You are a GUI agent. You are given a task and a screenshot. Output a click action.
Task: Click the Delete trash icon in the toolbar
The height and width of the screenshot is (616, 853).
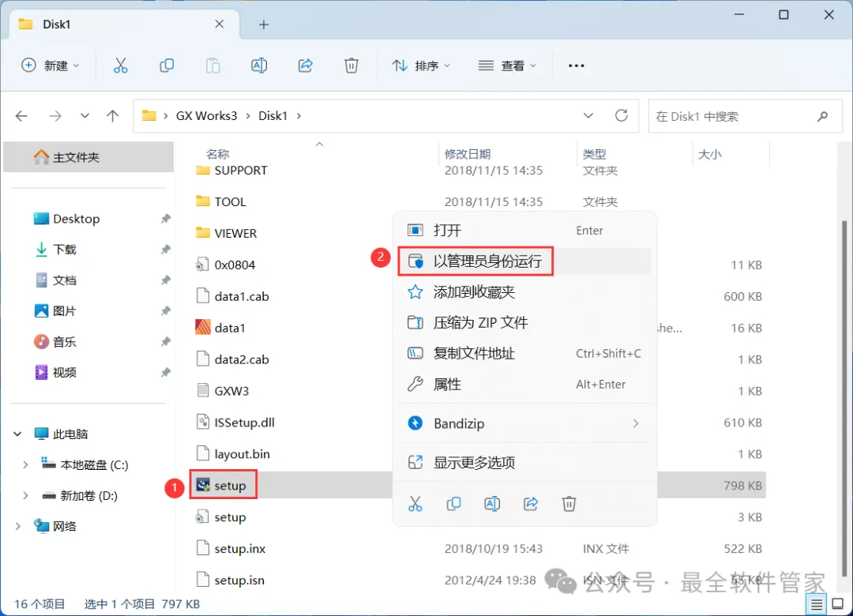(x=351, y=66)
